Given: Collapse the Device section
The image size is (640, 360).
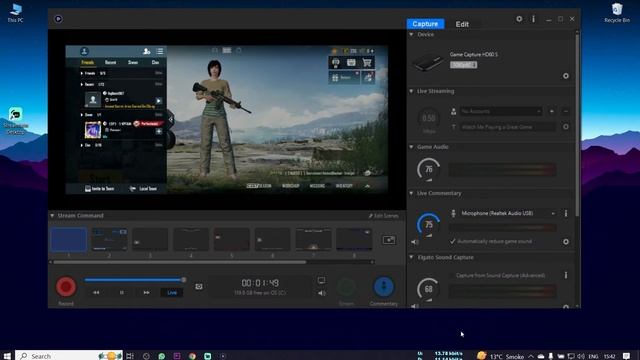Looking at the screenshot, I should tap(411, 35).
